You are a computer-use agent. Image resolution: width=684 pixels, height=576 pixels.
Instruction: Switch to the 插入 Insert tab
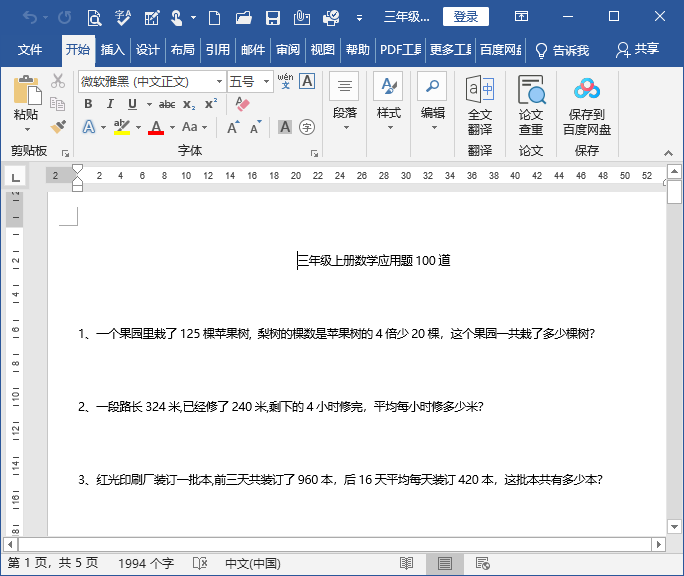tap(113, 50)
